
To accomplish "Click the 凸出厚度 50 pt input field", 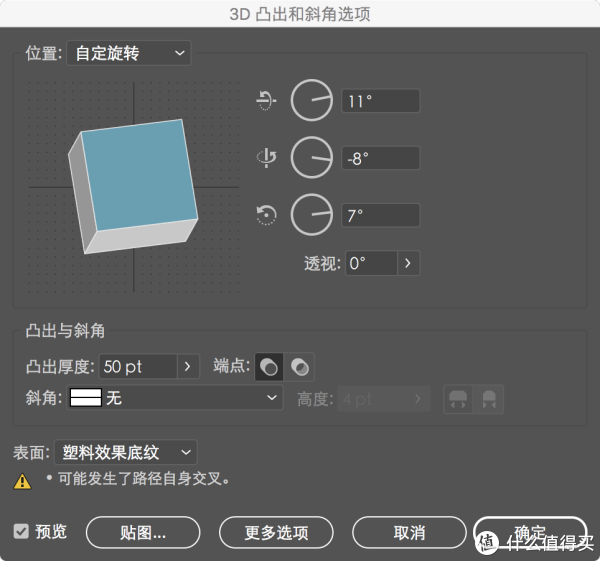I will (138, 366).
